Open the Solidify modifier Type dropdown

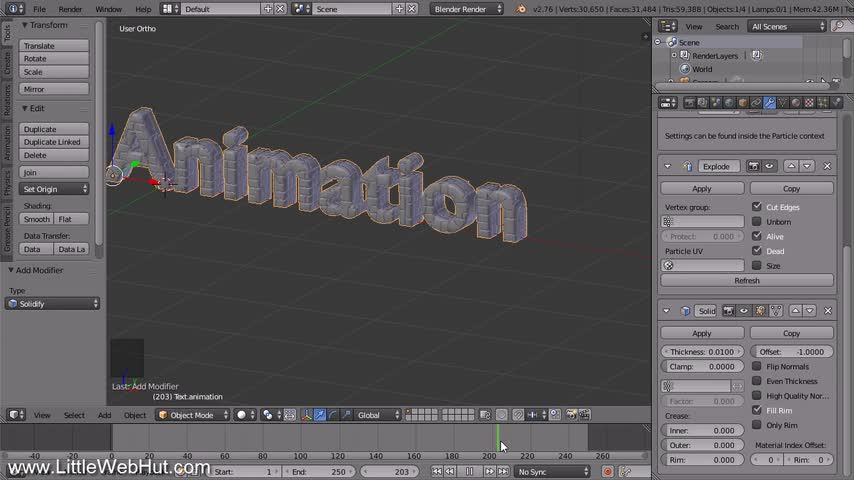click(52, 304)
